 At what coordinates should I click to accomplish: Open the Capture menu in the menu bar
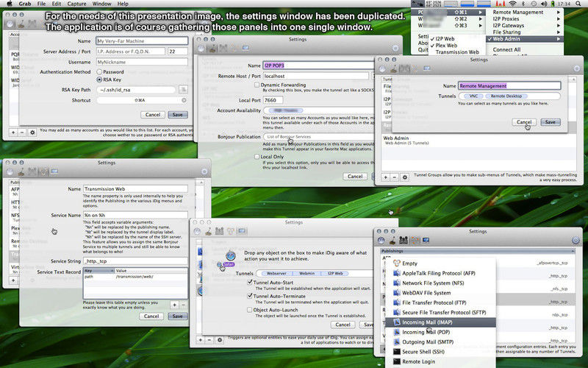click(76, 4)
